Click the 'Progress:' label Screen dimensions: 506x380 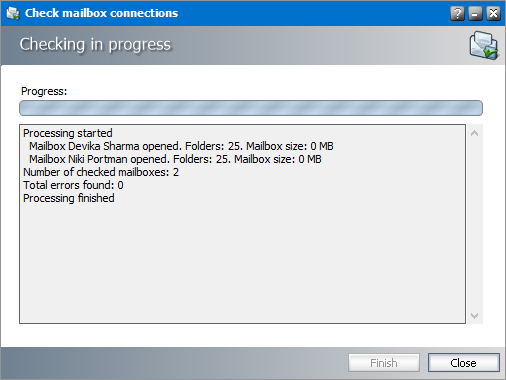point(44,91)
